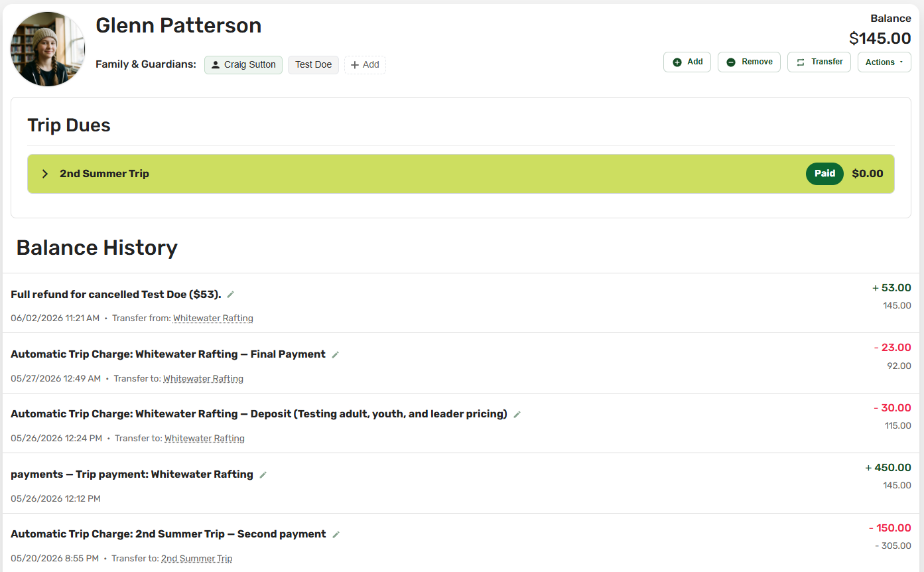The width and height of the screenshot is (924, 572).
Task: Edit the full refund entry with its pencil icon
Action: click(231, 295)
